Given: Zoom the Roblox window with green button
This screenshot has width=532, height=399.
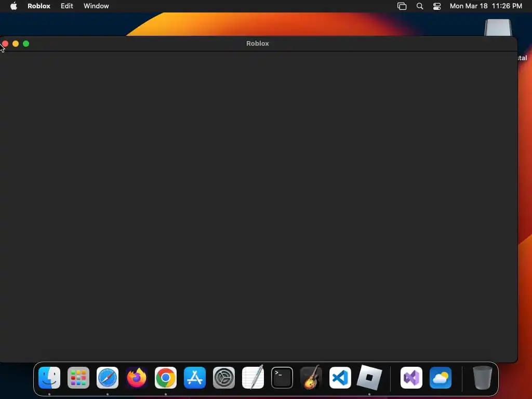Looking at the screenshot, I should pyautogui.click(x=26, y=44).
